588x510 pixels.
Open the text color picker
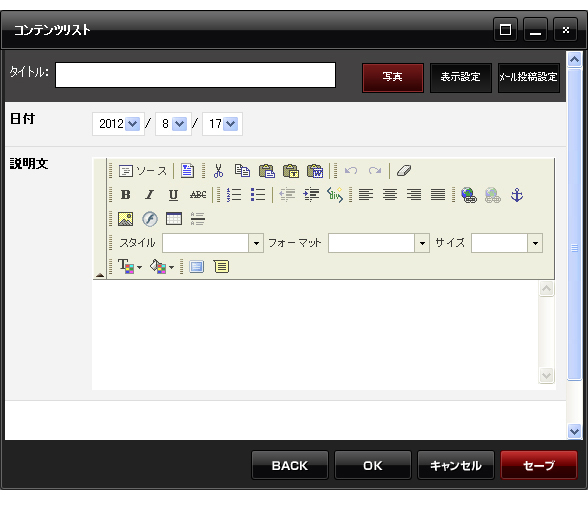[130, 267]
